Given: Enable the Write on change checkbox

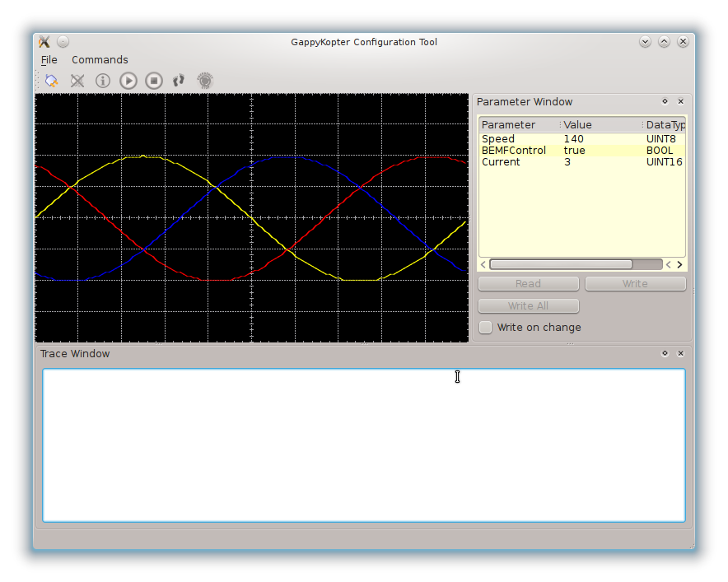Looking at the screenshot, I should point(486,327).
